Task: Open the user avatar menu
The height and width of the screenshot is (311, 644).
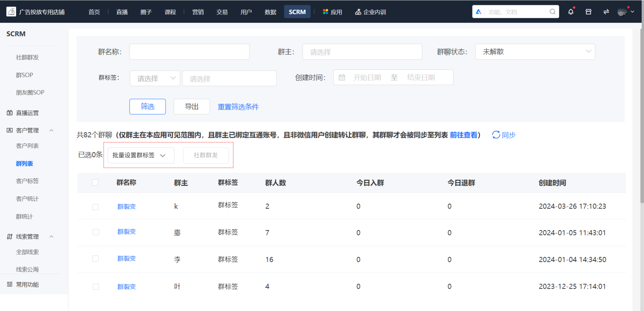Action: pyautogui.click(x=622, y=12)
